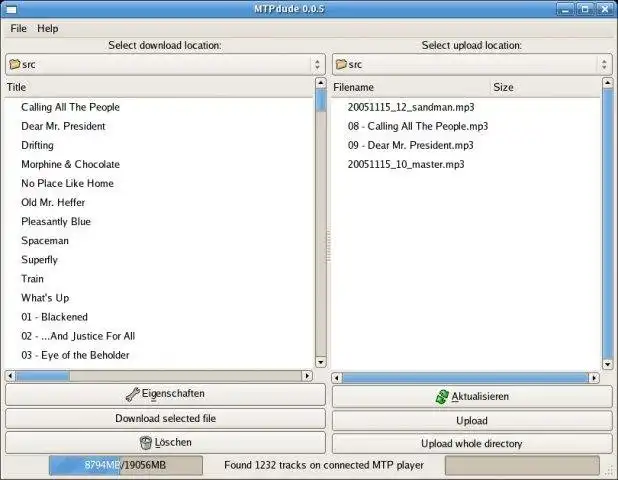Open the download location src dropdown

165,64
